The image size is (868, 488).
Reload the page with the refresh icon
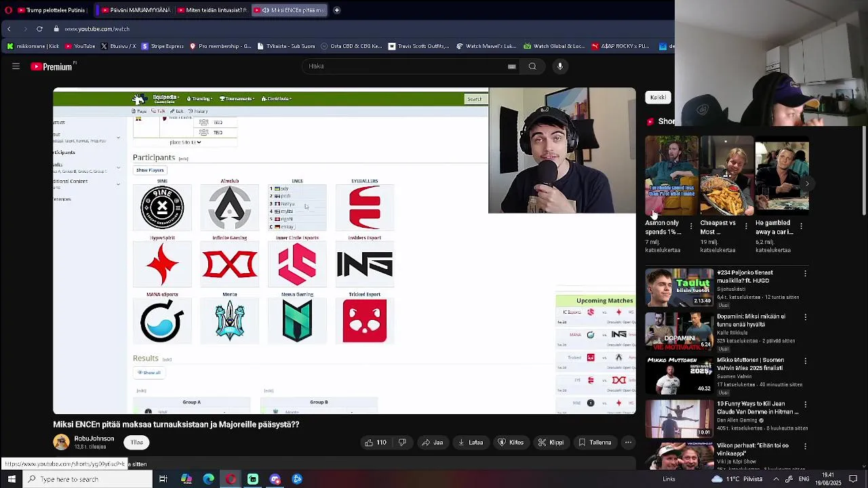coord(39,29)
